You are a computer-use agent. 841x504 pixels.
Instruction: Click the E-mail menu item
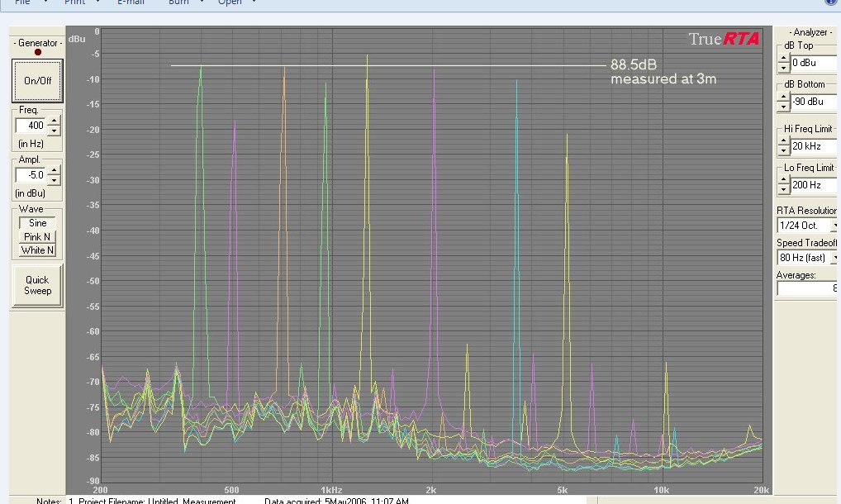(131, 2)
